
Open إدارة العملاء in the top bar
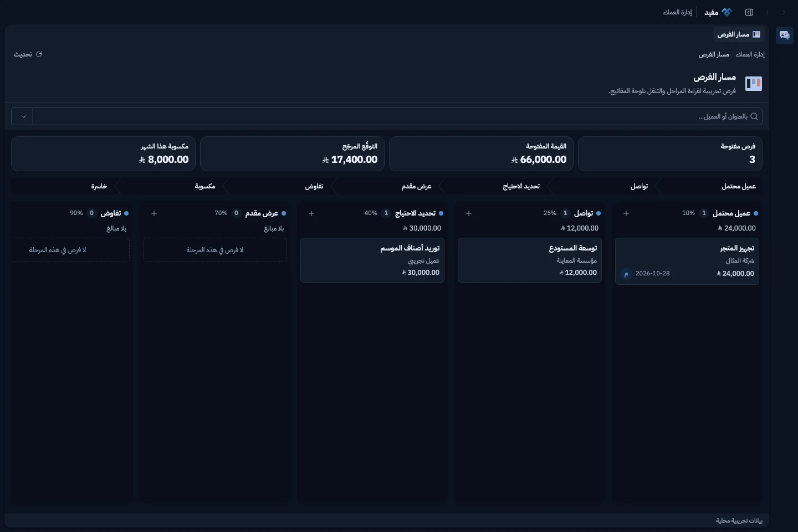[677, 12]
